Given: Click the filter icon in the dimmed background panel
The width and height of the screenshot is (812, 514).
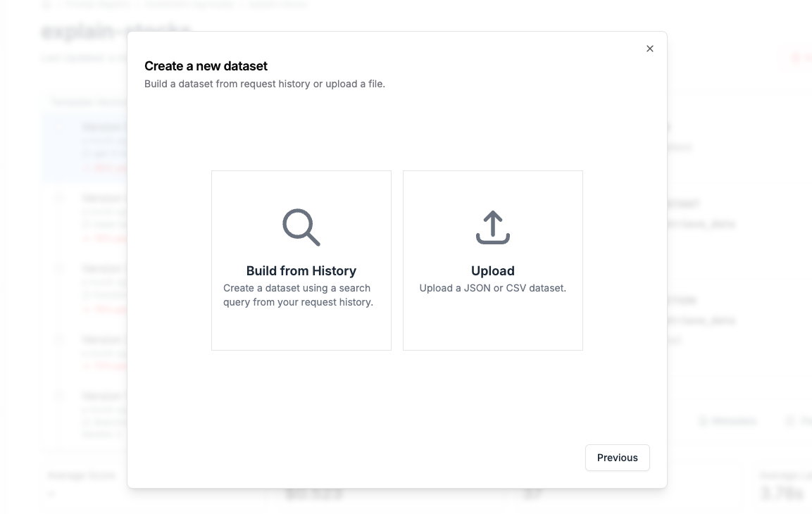Looking at the screenshot, I should (792, 421).
